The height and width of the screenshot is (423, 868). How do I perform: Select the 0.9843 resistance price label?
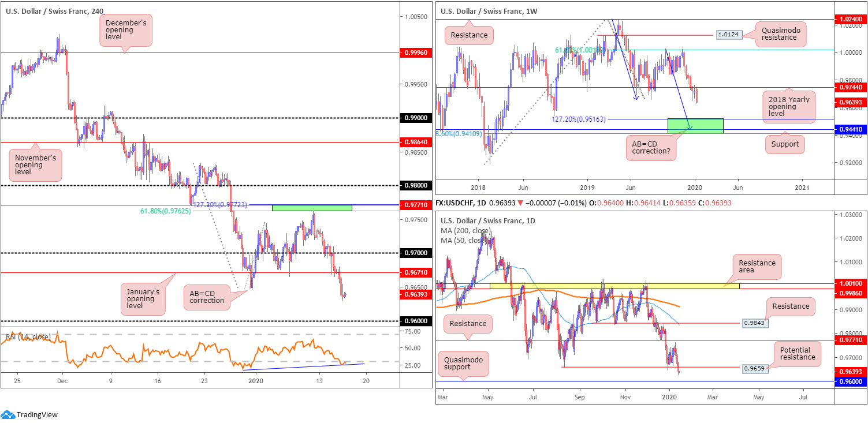point(754,323)
